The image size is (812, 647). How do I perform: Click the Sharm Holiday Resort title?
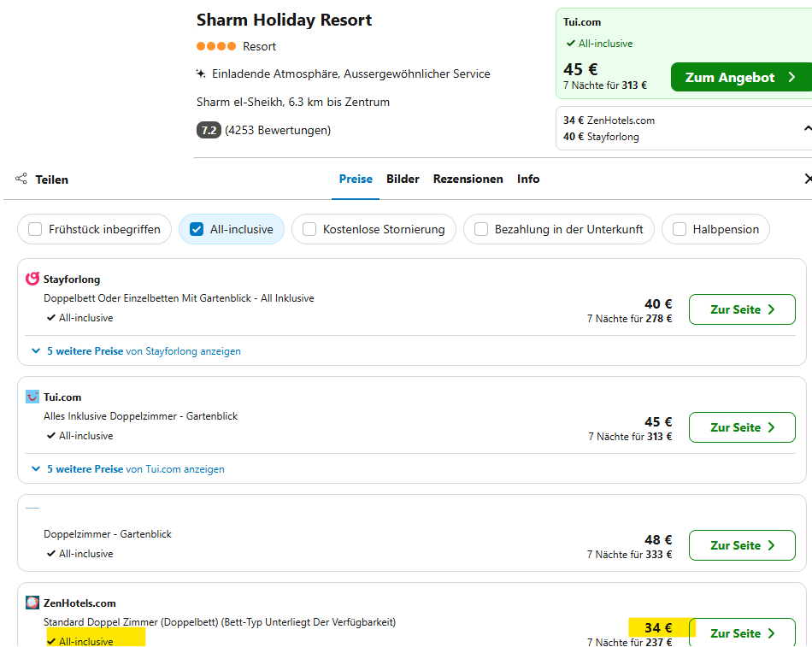tap(284, 20)
